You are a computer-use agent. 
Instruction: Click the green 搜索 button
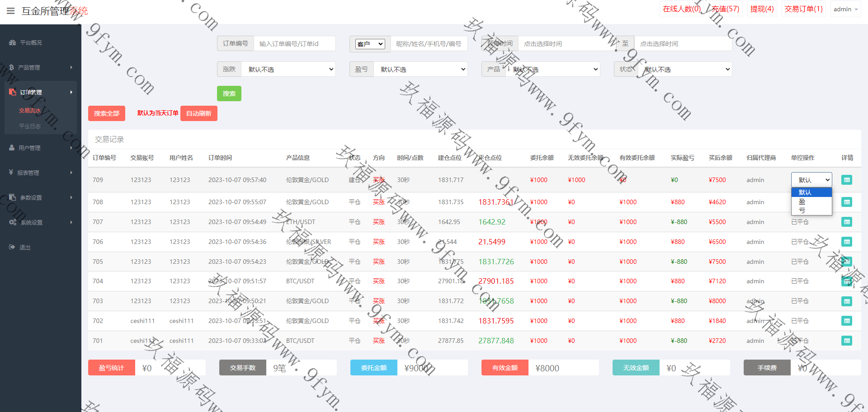pyautogui.click(x=229, y=94)
